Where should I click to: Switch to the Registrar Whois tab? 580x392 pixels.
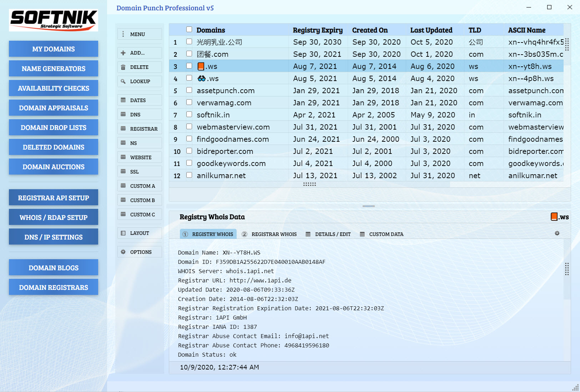(x=269, y=234)
